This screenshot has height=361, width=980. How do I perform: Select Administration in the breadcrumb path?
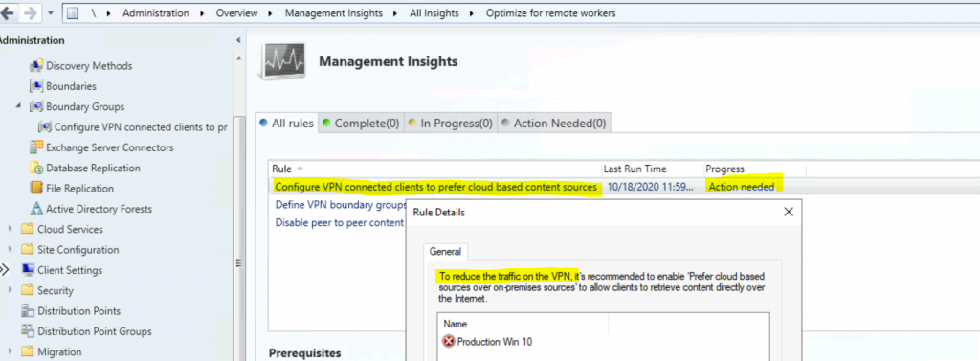[x=156, y=13]
